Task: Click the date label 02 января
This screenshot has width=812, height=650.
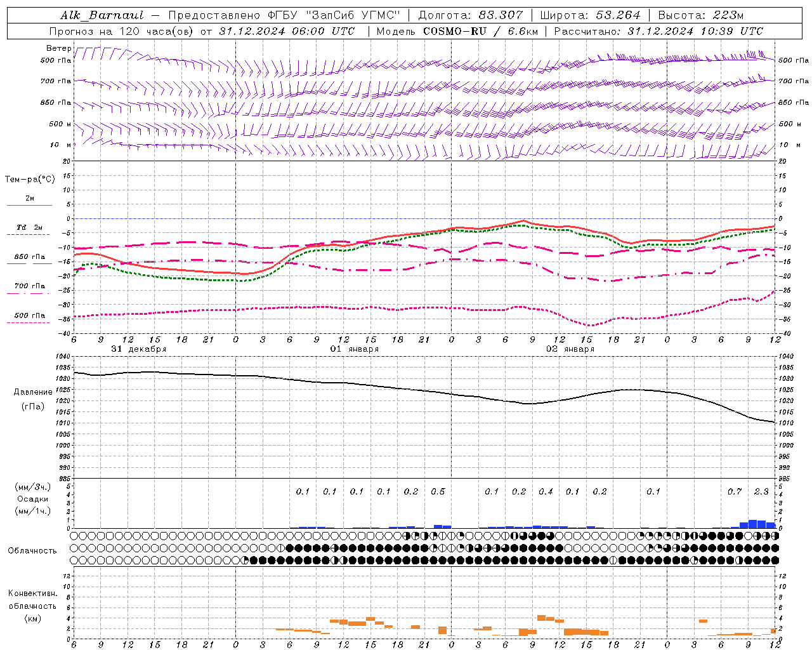Action: click(x=570, y=349)
